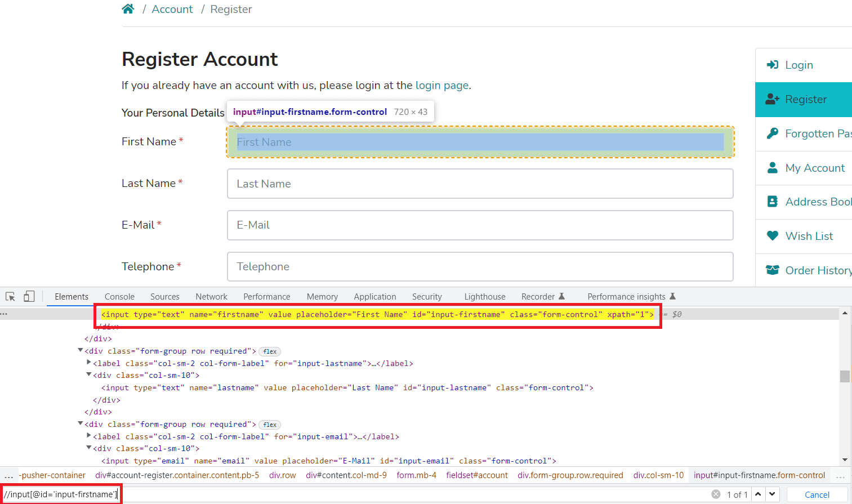Viewport: 852px width, 504px height.
Task: Click the First Name input field
Action: coord(480,141)
